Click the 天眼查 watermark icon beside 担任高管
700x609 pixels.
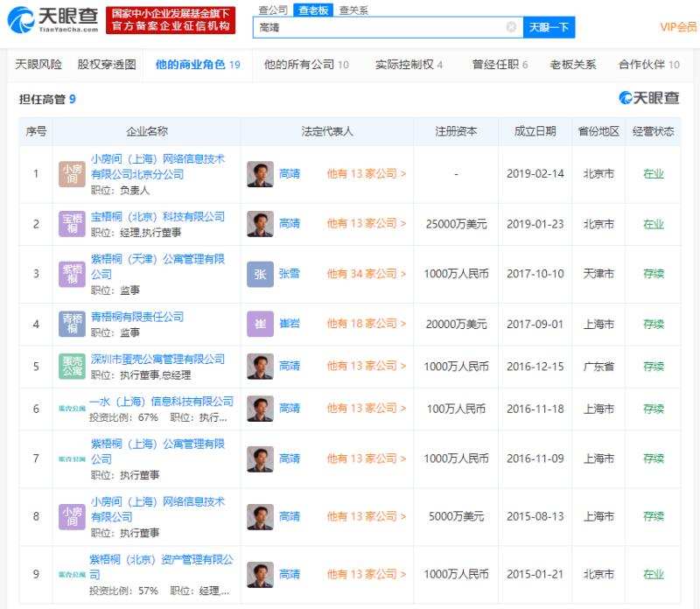[624, 99]
